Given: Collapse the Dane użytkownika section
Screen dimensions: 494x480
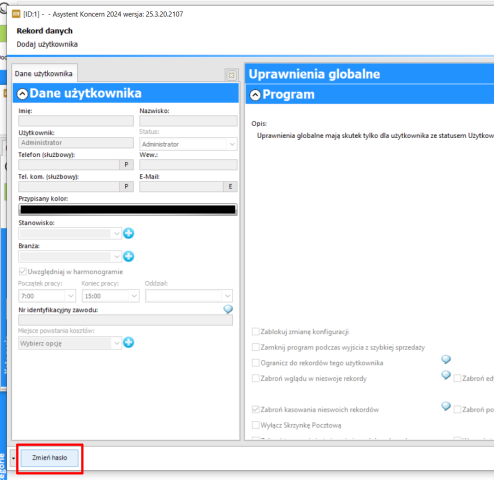Looking at the screenshot, I should tap(22, 94).
